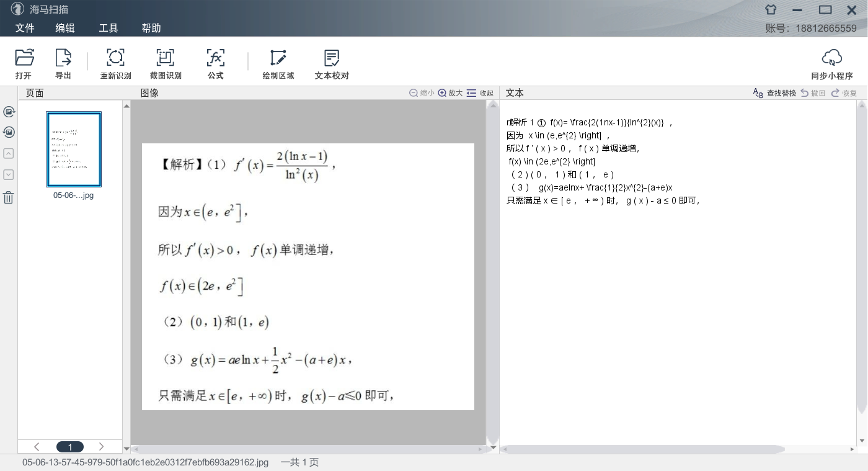Click text line '所以 f ' ( x ) > 0'
This screenshot has width=868, height=471.
[573, 148]
